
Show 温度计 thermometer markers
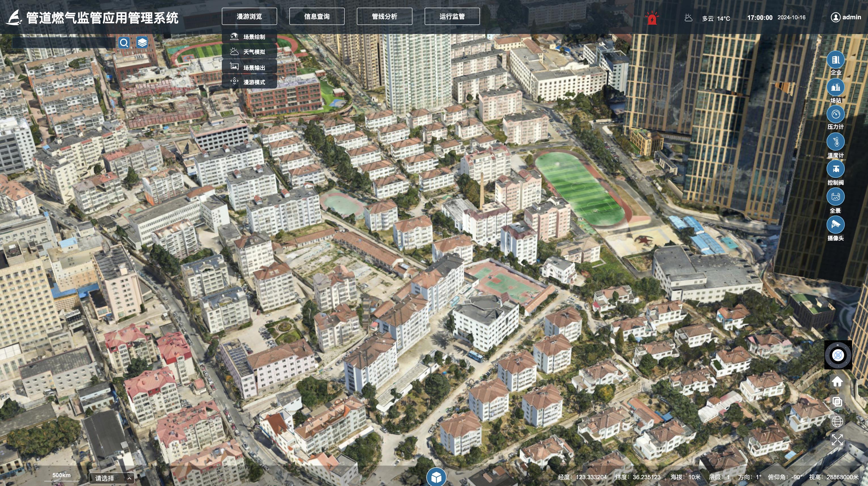835,142
